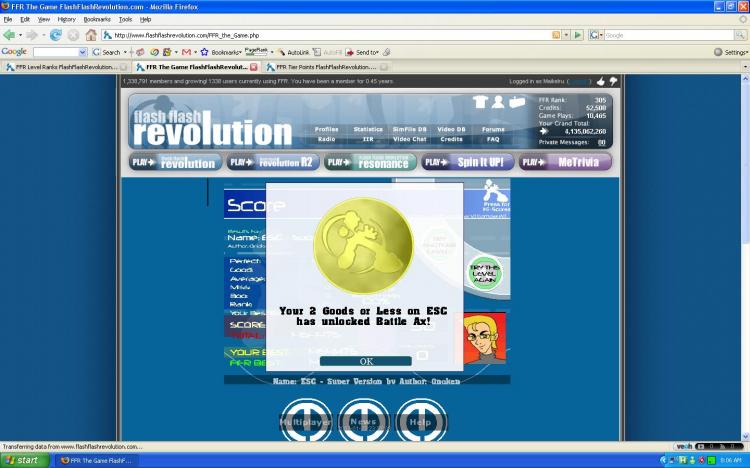This screenshot has height=468, width=750.
Task: Click the T-shirt icon in FFR banner
Action: 480,101
